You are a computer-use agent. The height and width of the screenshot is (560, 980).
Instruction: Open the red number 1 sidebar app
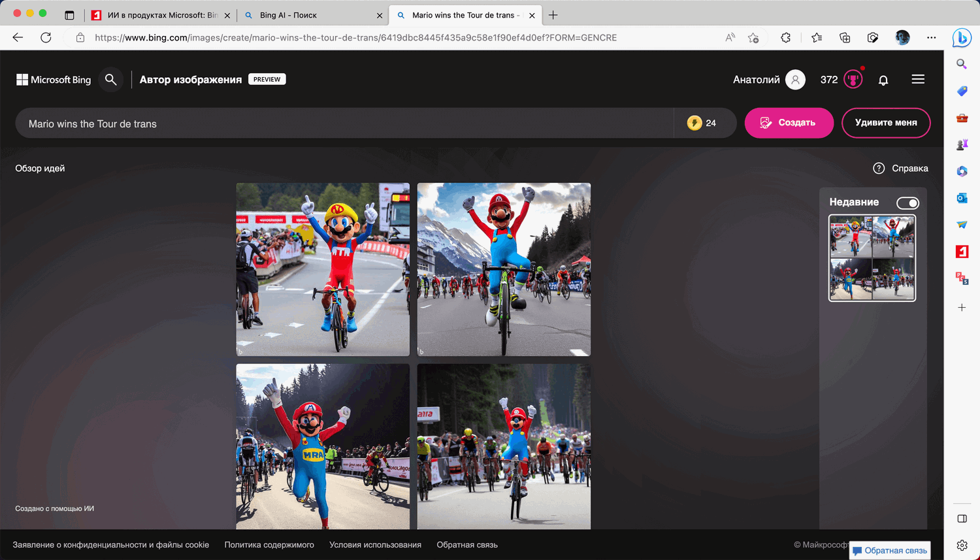(x=962, y=252)
